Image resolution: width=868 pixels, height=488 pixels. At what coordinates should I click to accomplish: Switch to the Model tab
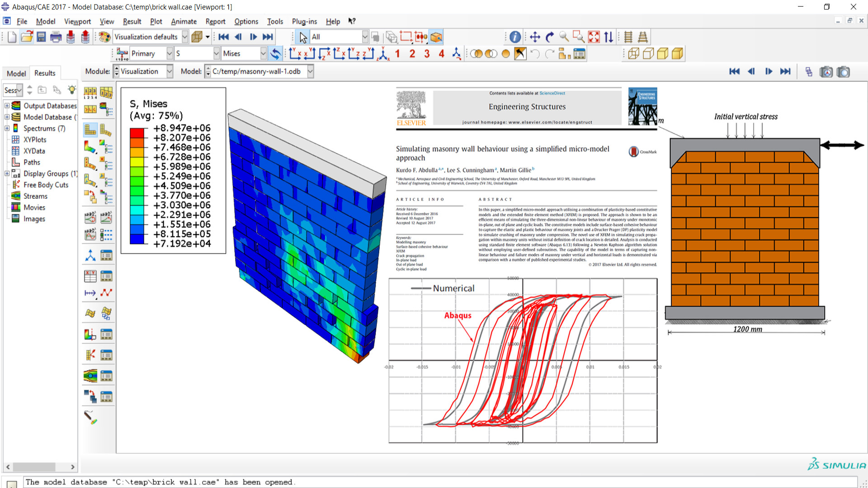coord(16,73)
